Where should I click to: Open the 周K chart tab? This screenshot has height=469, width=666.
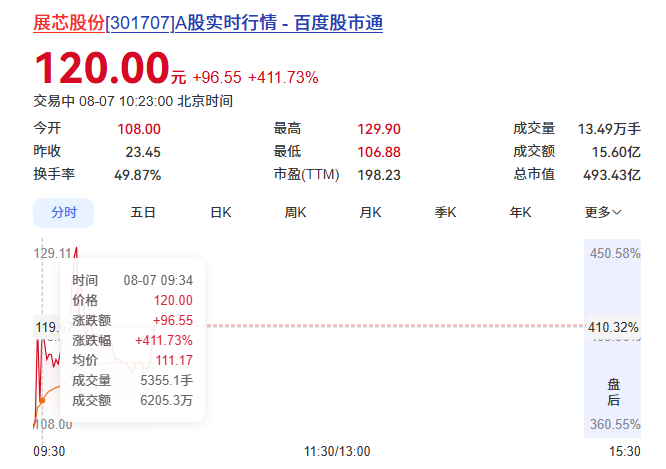(296, 212)
